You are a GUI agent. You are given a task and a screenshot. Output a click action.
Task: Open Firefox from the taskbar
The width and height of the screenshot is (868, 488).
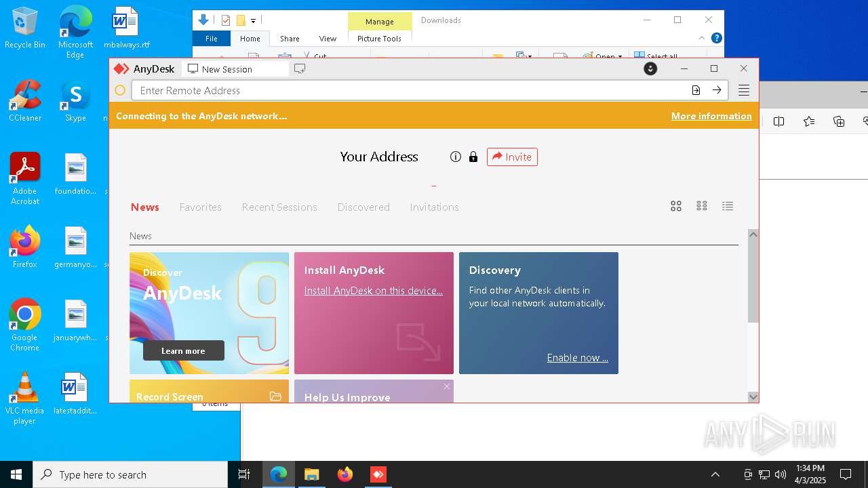click(x=345, y=474)
